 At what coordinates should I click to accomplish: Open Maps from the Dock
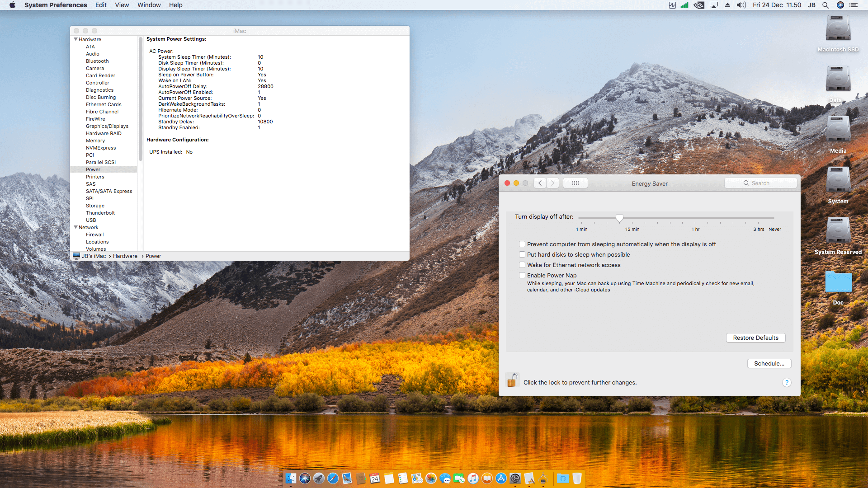tap(417, 479)
